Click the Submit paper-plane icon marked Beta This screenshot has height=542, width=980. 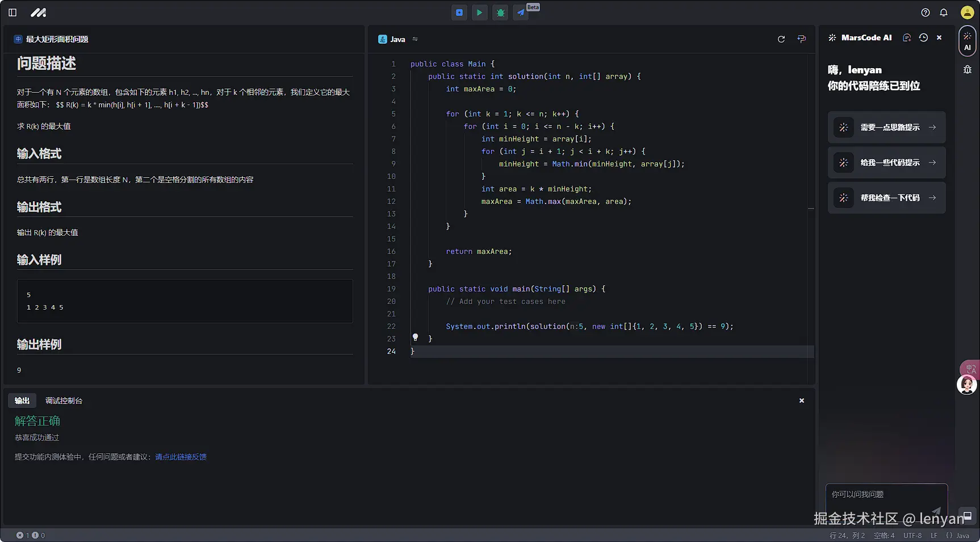click(521, 12)
